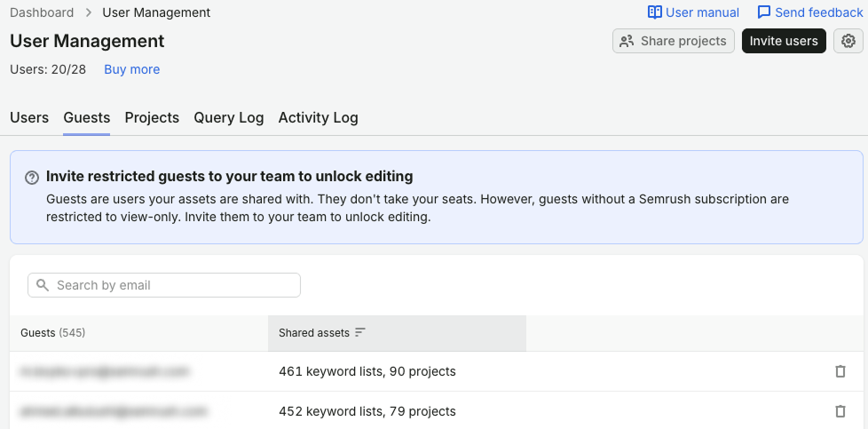
Task: Sort by the Shared assets column header
Action: tap(397, 333)
